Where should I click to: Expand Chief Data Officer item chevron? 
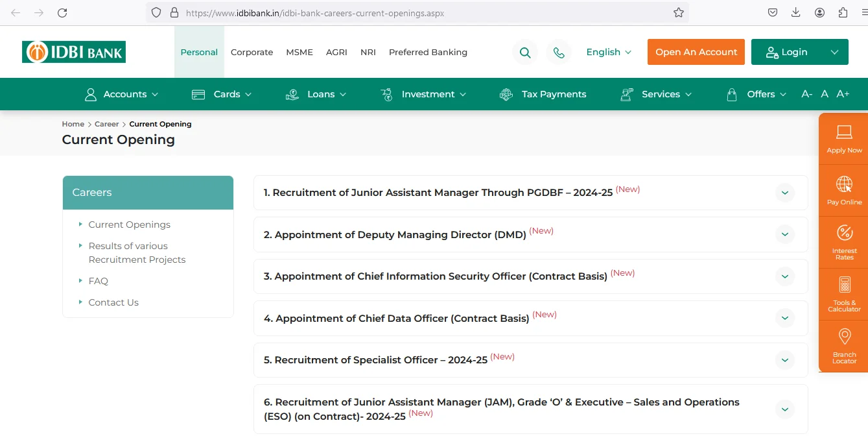pos(785,318)
